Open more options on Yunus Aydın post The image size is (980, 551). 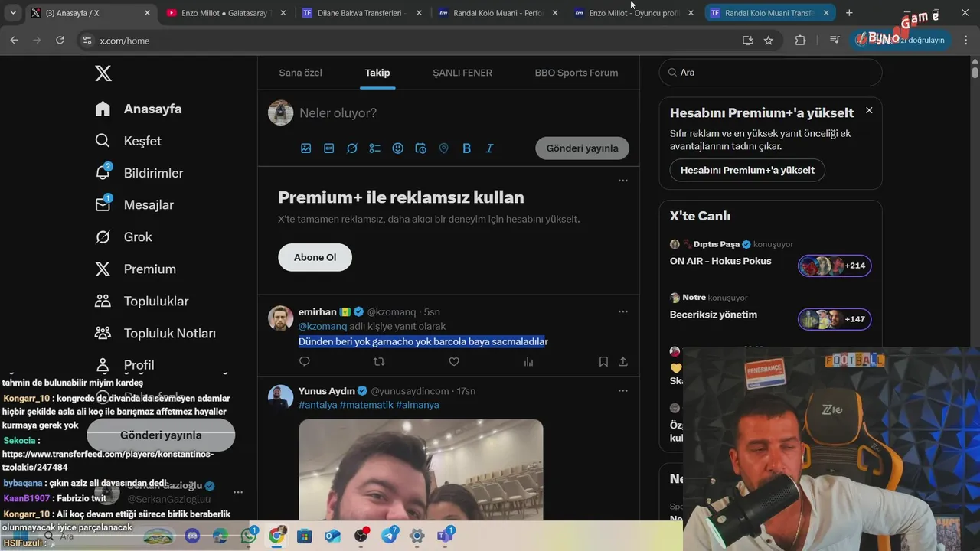click(623, 390)
